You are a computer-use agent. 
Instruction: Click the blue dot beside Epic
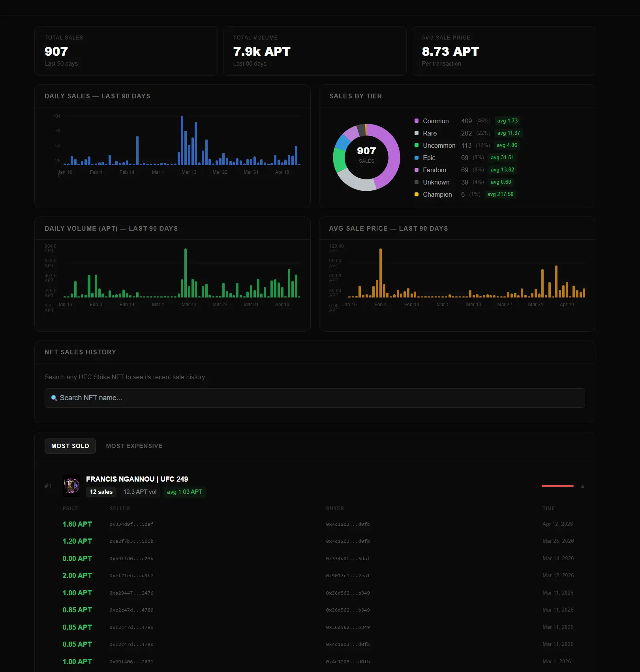coord(417,158)
